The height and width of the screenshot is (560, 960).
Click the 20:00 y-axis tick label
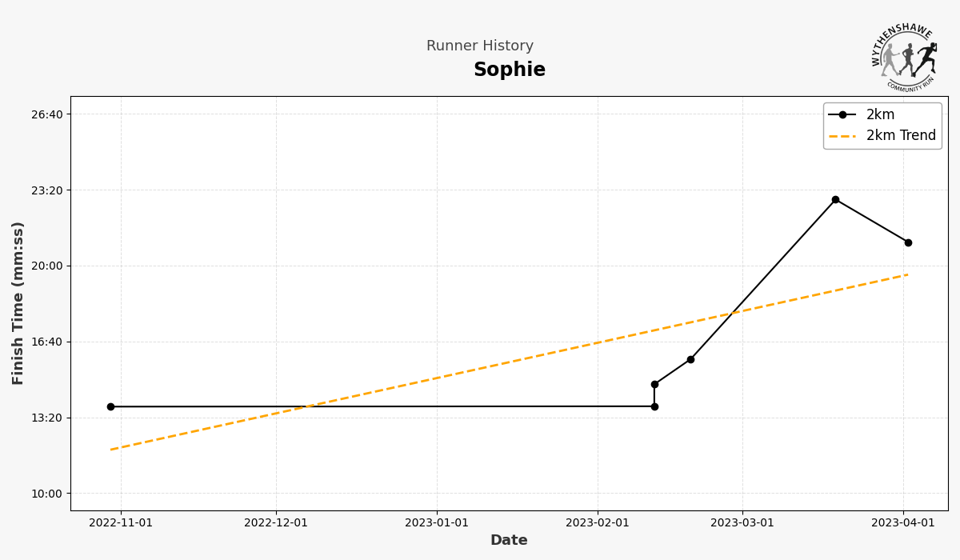[x=47, y=266]
